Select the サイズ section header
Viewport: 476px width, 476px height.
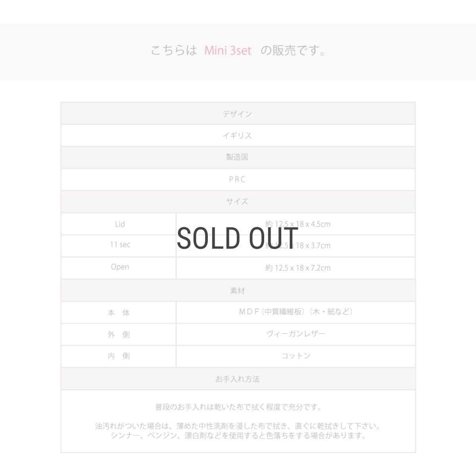[238, 202]
